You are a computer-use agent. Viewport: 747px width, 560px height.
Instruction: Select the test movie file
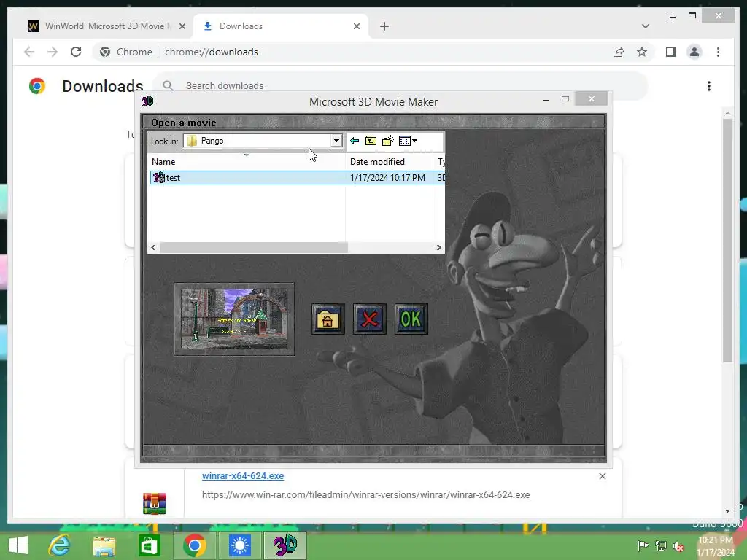(298, 178)
